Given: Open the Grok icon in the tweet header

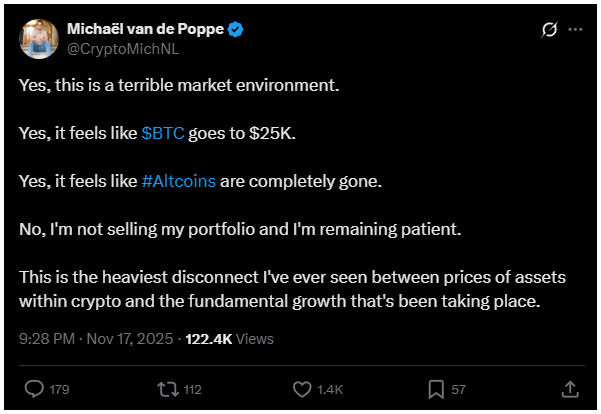Looking at the screenshot, I should [x=548, y=30].
